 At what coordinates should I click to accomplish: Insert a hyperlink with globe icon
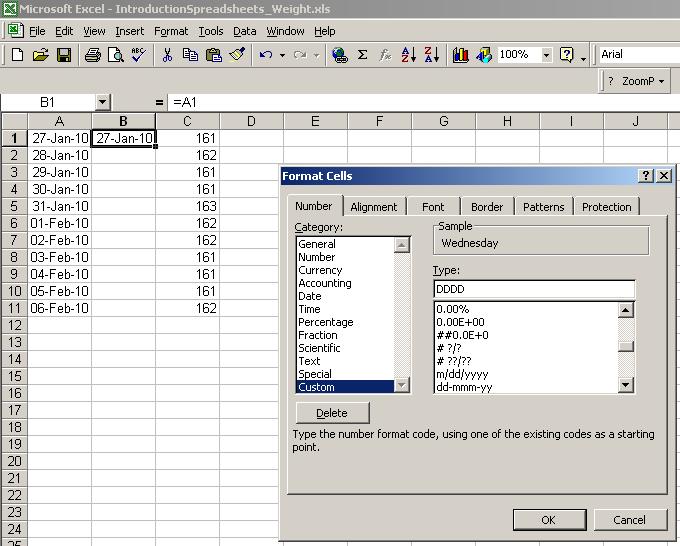pos(340,55)
